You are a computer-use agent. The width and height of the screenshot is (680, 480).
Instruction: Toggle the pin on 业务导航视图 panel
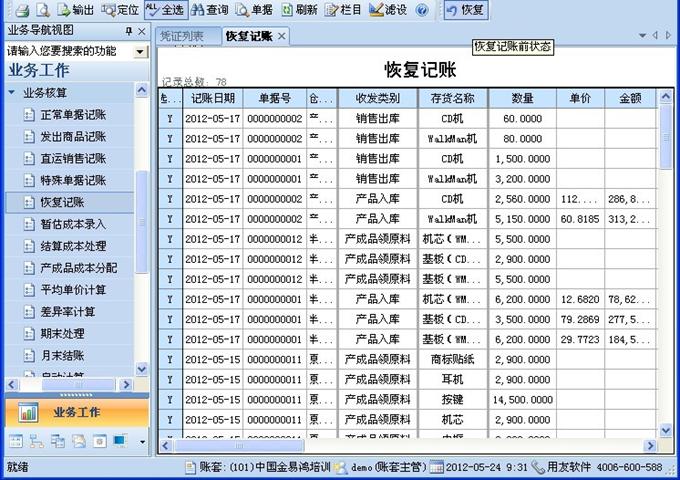(x=129, y=31)
